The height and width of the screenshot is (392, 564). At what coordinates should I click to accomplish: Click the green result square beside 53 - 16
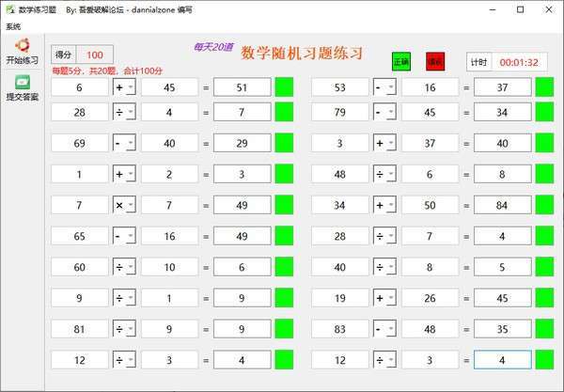click(x=544, y=87)
